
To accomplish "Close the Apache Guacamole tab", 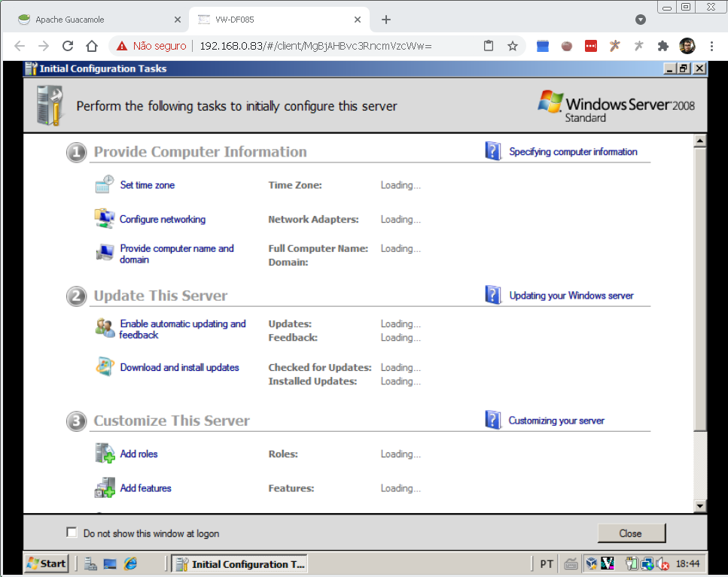I will tap(178, 20).
